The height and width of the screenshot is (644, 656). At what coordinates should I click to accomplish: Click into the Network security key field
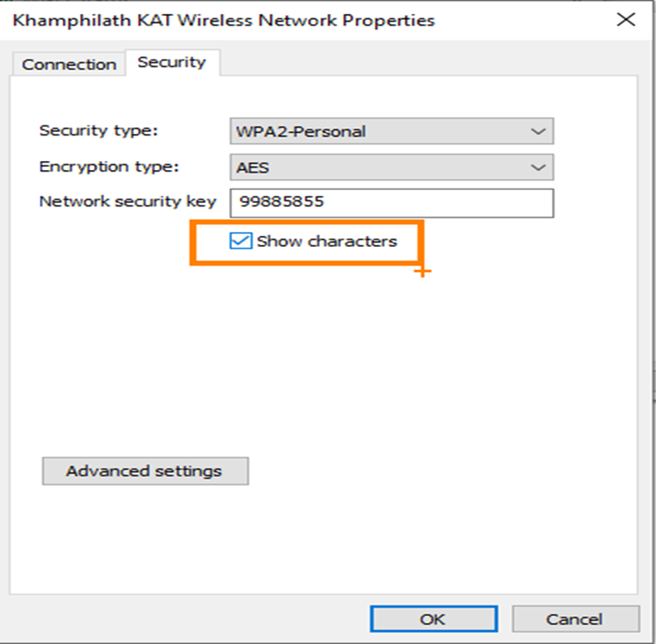click(391, 202)
